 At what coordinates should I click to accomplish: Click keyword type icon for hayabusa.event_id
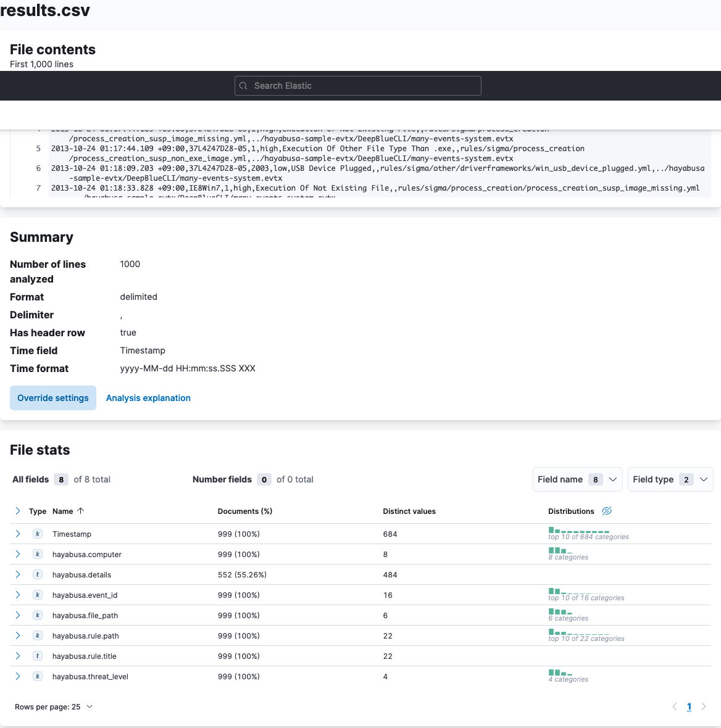[38, 595]
